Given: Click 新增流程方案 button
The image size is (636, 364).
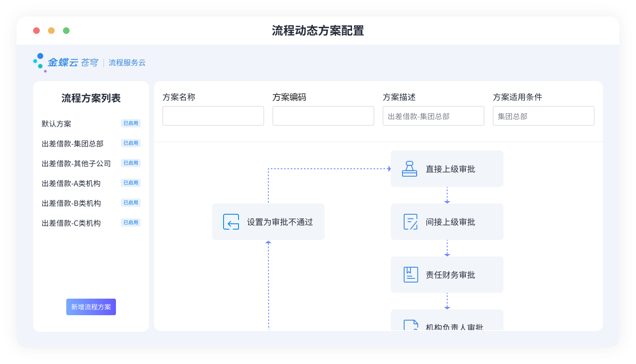Looking at the screenshot, I should point(91,307).
